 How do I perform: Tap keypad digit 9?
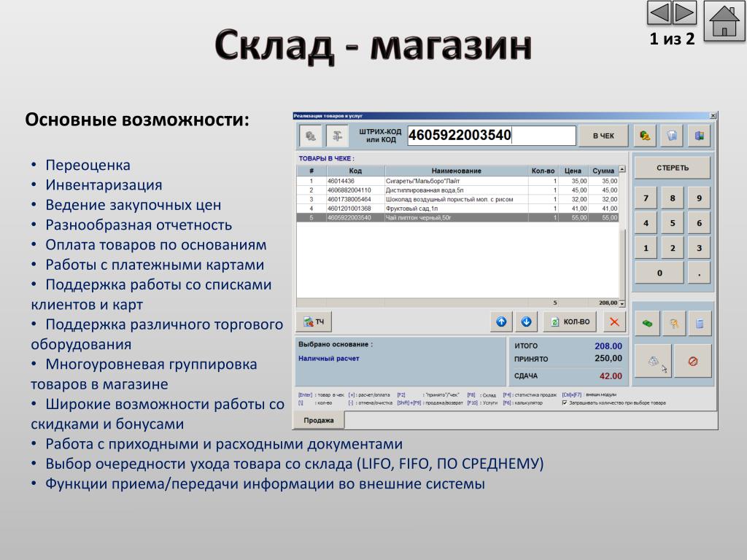[700, 198]
